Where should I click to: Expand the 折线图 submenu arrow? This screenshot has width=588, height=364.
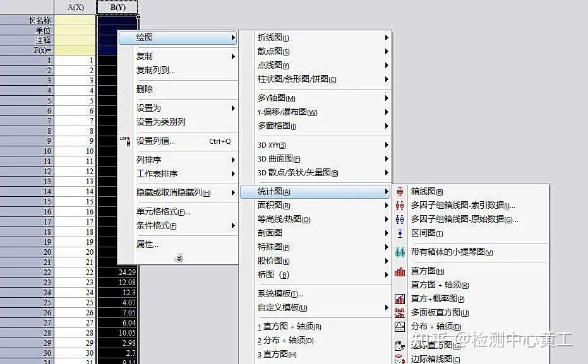[x=387, y=37]
